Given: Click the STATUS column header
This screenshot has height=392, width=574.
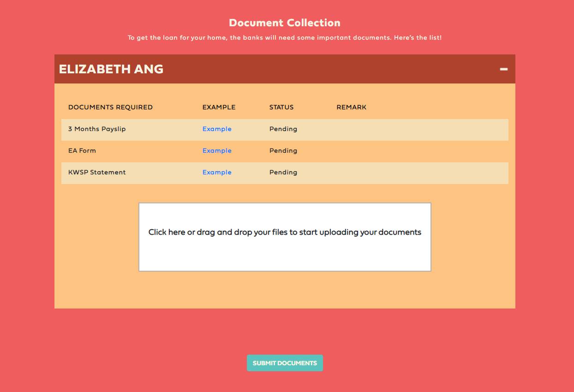Looking at the screenshot, I should point(281,107).
